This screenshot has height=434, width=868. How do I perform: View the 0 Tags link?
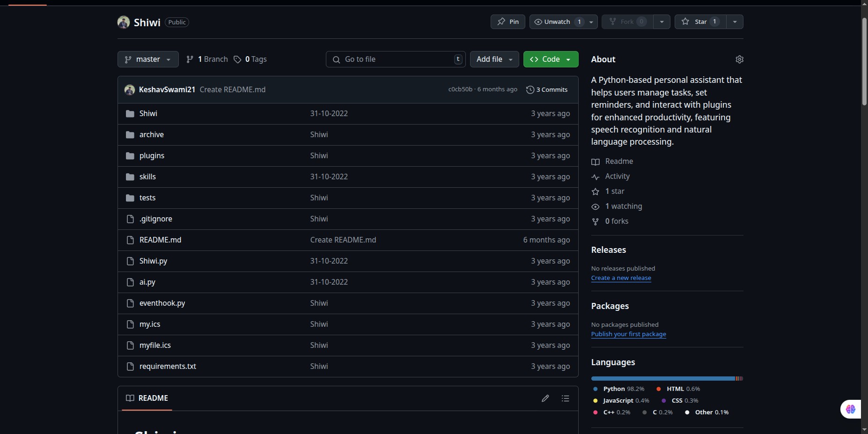point(250,59)
